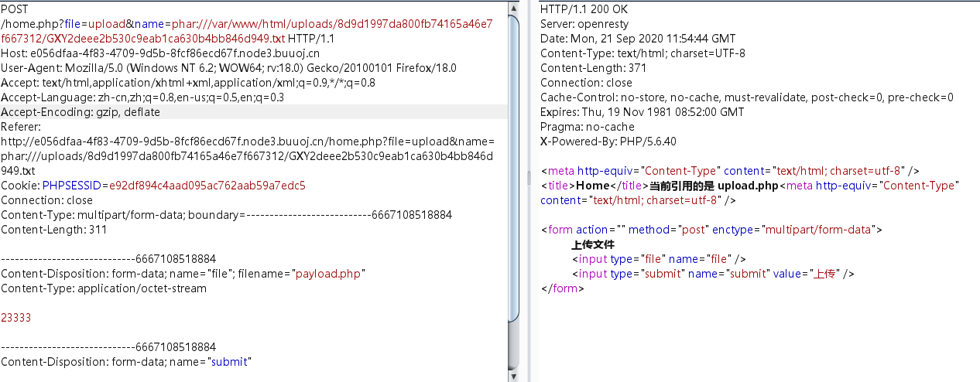Click the POST method line in request
This screenshot has width=980, height=382.
(15, 9)
